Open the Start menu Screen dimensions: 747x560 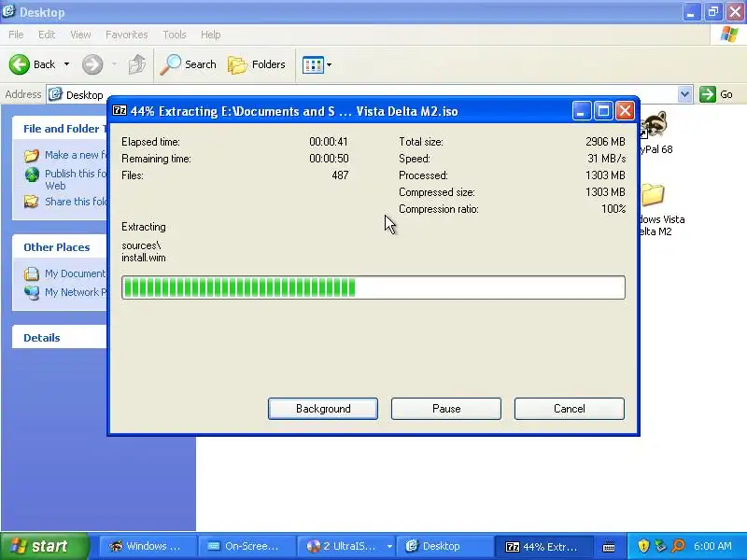[44, 546]
